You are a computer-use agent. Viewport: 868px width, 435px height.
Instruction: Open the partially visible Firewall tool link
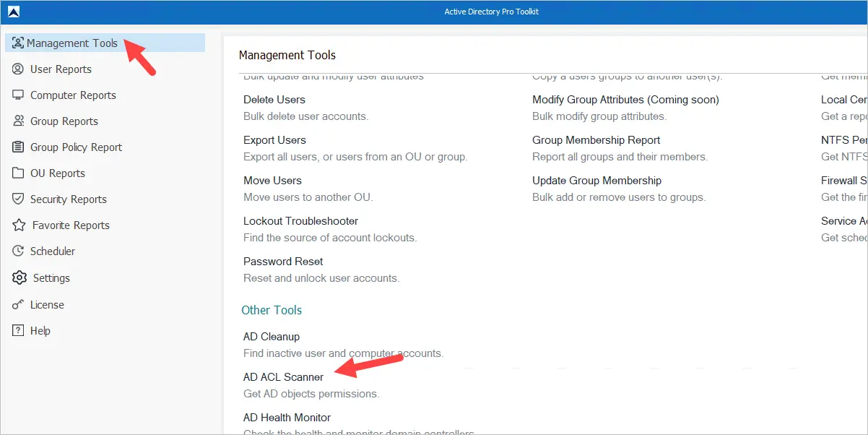pos(844,181)
